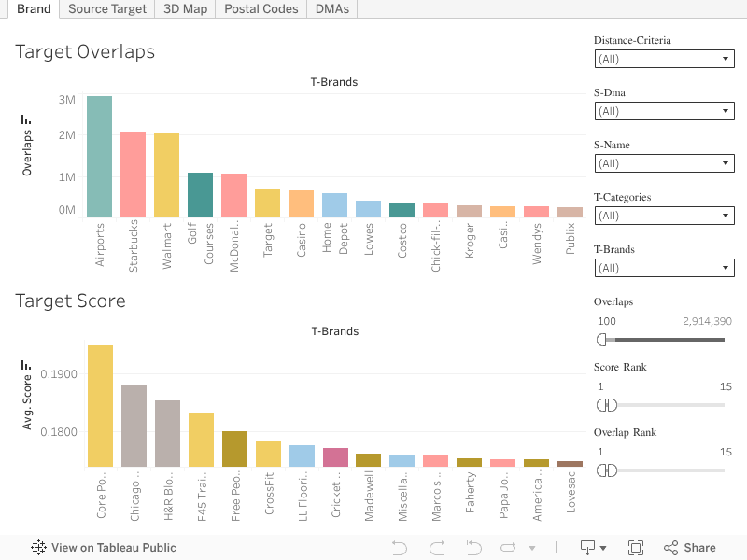
Task: Open the Distance-Criteria dropdown
Action: [664, 59]
